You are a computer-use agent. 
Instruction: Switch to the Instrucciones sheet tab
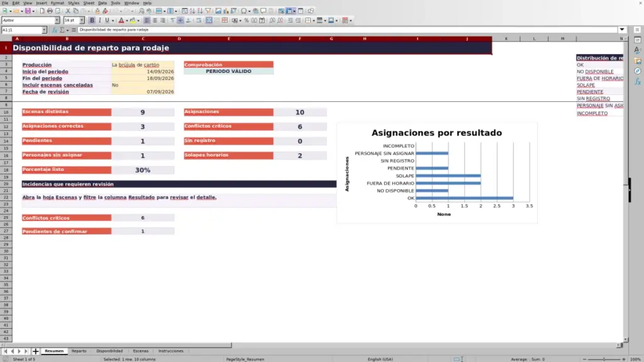(171, 351)
